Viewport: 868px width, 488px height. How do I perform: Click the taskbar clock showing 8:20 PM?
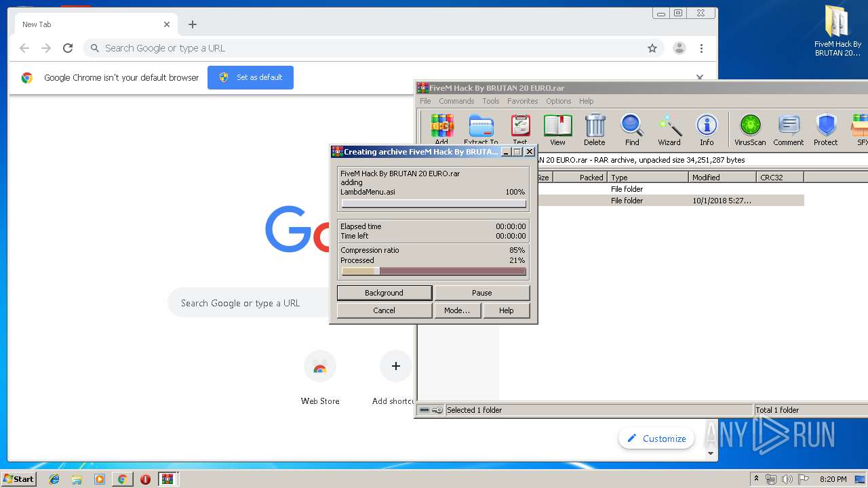coord(833,479)
